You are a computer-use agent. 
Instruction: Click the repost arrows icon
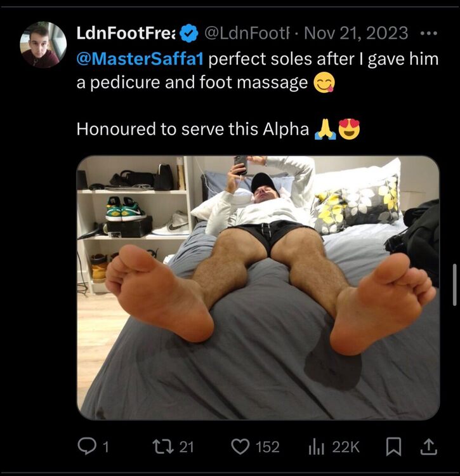point(162,447)
